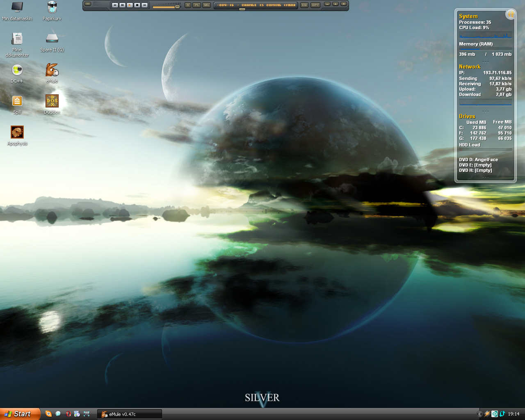Click teal square system tray icon
Image resolution: width=525 pixels, height=420 pixels.
point(495,414)
